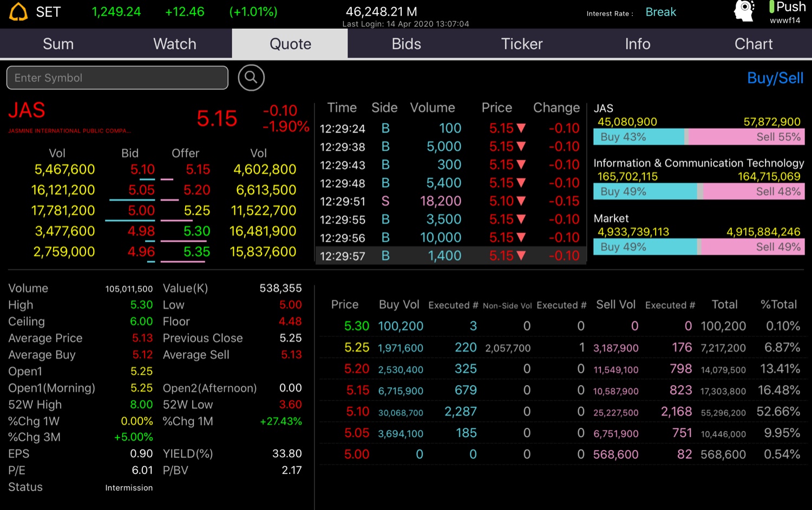Select the Quote tab
Screen dimensions: 812x510
(x=290, y=44)
